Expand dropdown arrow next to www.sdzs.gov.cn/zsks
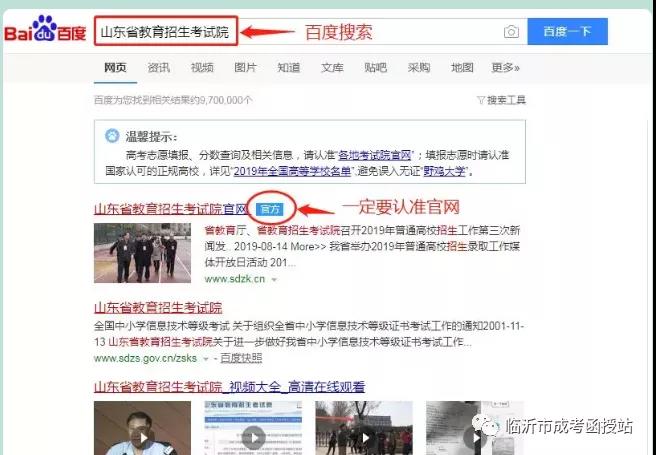The width and height of the screenshot is (656, 455). [205, 359]
